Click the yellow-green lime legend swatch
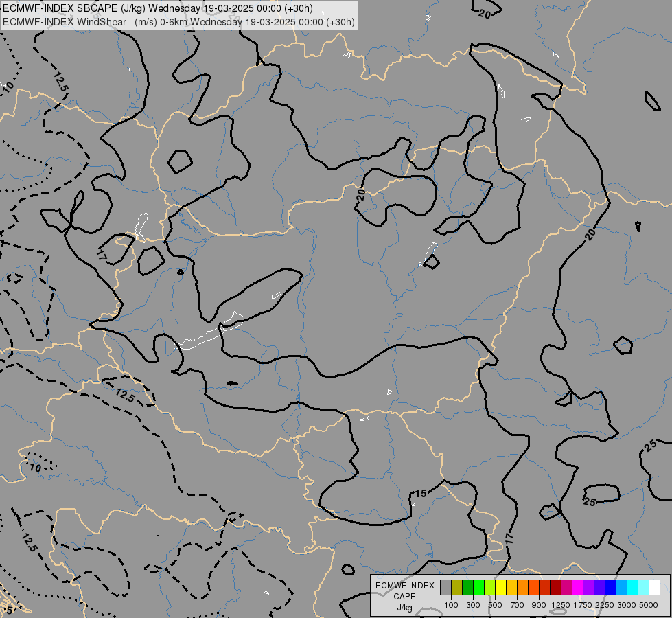This screenshot has height=618, width=672. (489, 587)
